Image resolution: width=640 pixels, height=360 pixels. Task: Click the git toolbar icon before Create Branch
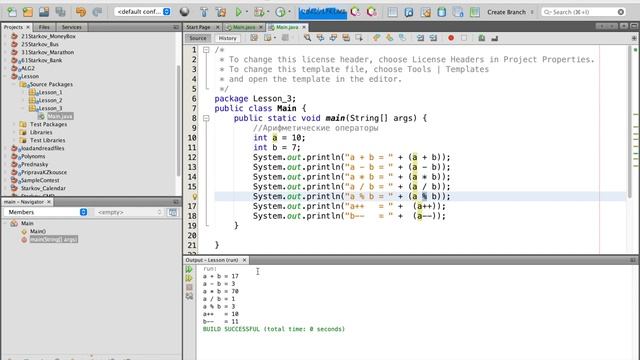click(x=475, y=12)
